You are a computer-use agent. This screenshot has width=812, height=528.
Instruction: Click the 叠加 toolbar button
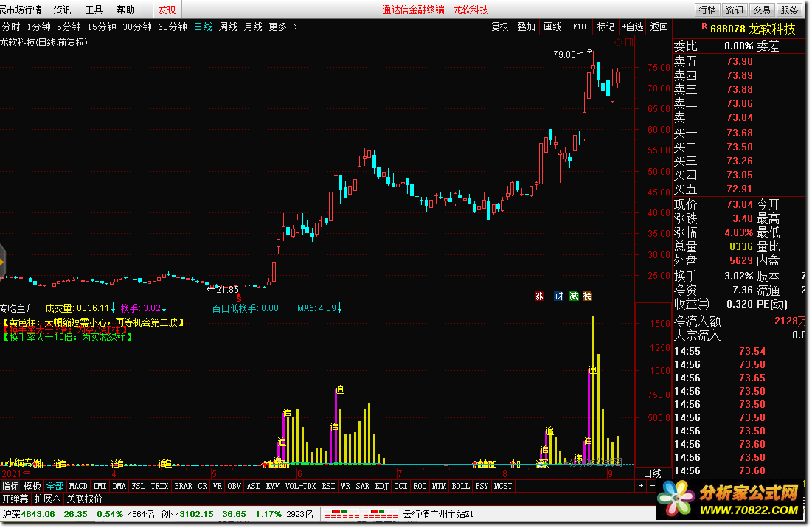tap(526, 27)
